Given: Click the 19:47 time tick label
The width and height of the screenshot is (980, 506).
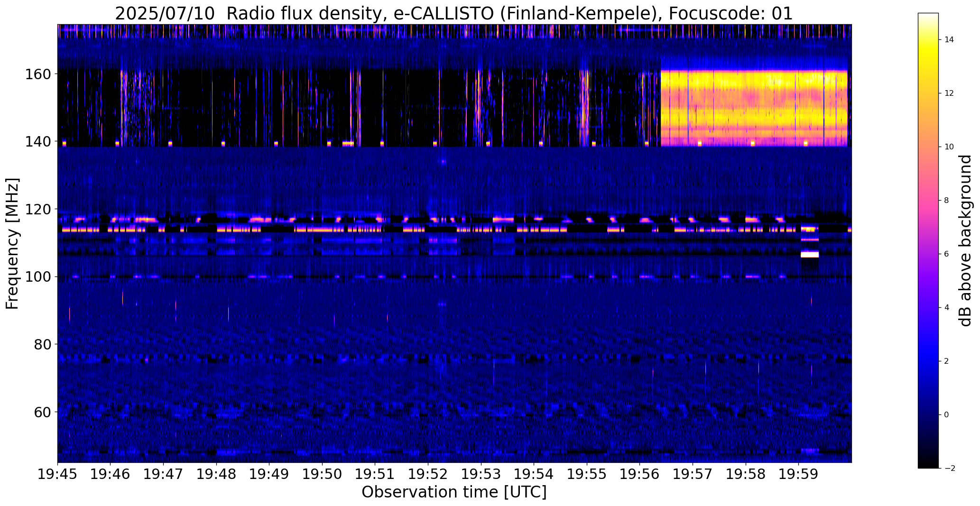Looking at the screenshot, I should [x=164, y=475].
